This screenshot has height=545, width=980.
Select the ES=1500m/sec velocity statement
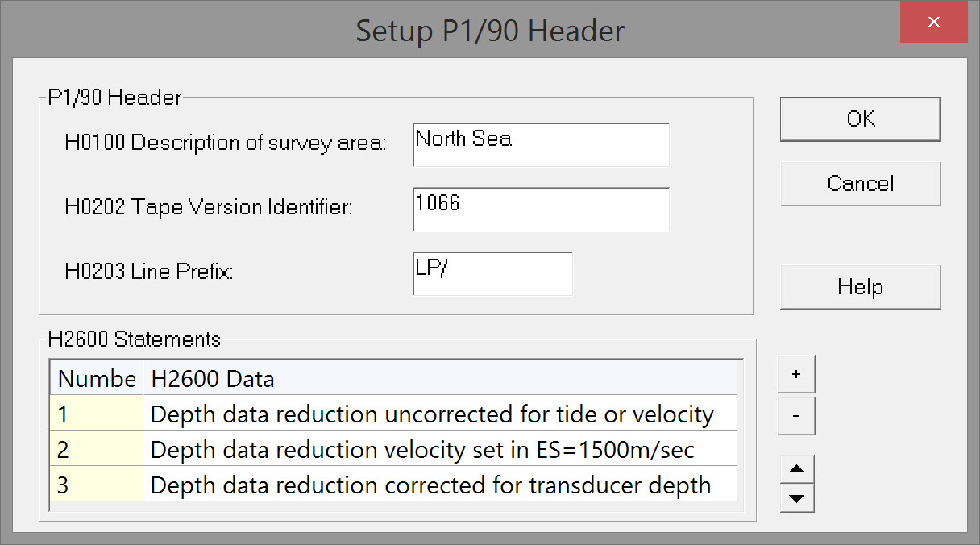click(x=422, y=449)
